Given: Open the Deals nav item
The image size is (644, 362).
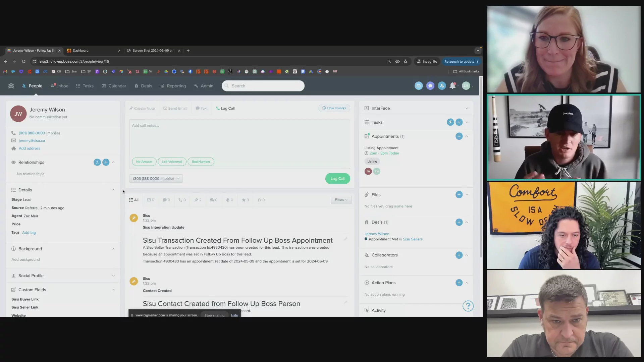Looking at the screenshot, I should pos(143,86).
